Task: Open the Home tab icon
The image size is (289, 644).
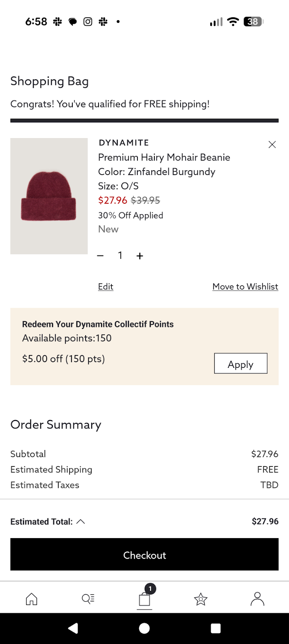Action: (x=31, y=599)
